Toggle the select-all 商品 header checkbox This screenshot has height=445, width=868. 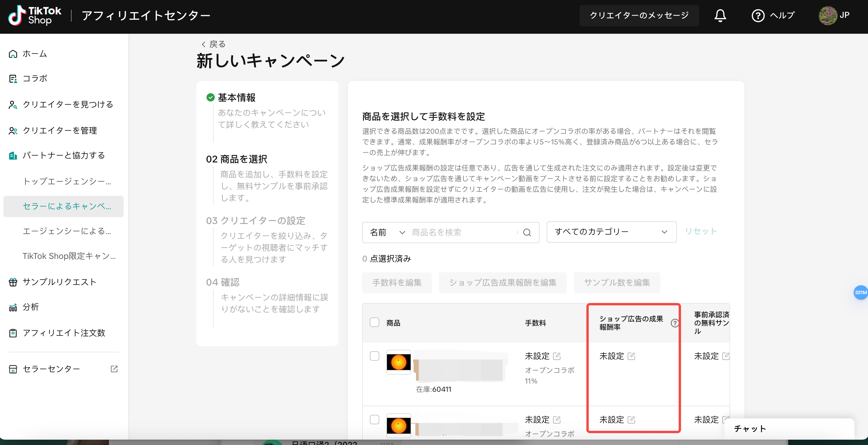coord(374,322)
